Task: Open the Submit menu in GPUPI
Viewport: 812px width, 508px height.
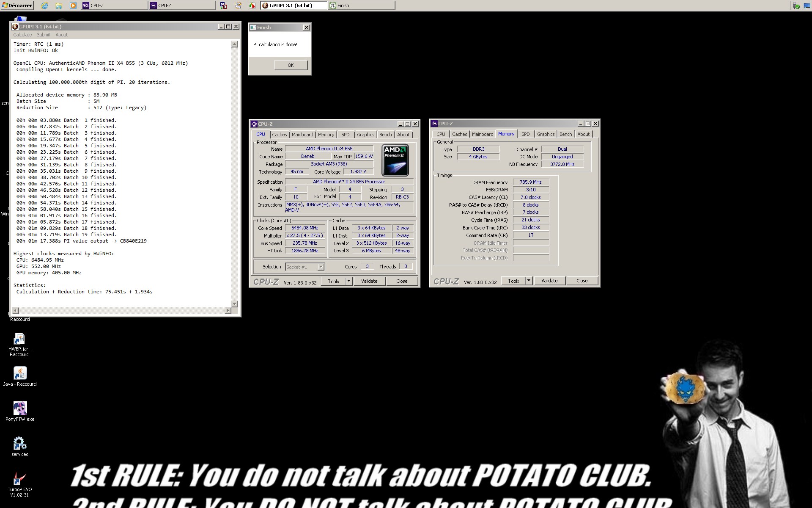Action: (x=44, y=35)
